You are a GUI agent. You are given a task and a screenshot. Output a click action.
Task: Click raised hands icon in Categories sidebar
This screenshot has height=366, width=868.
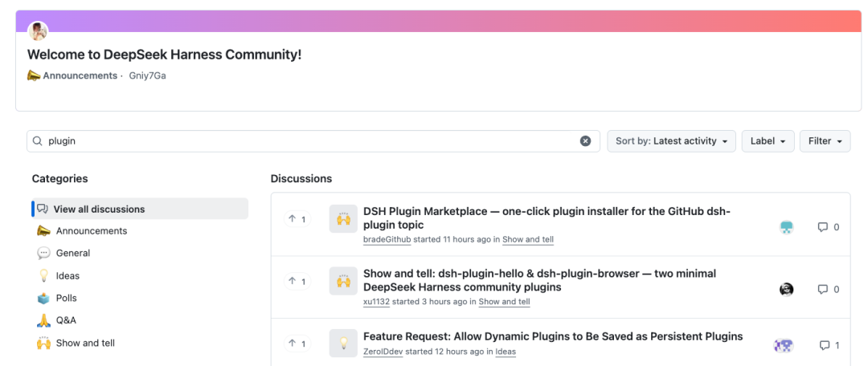coord(43,343)
